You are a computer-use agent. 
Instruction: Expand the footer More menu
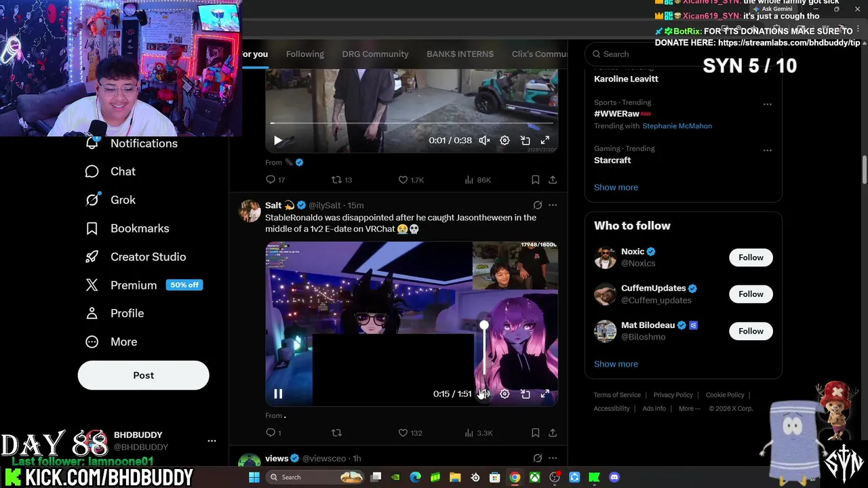689,409
